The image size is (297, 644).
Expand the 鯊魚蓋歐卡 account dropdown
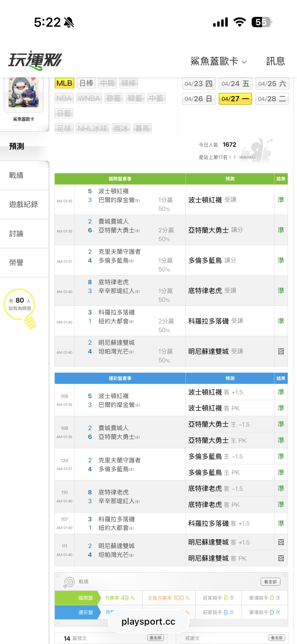point(219,61)
